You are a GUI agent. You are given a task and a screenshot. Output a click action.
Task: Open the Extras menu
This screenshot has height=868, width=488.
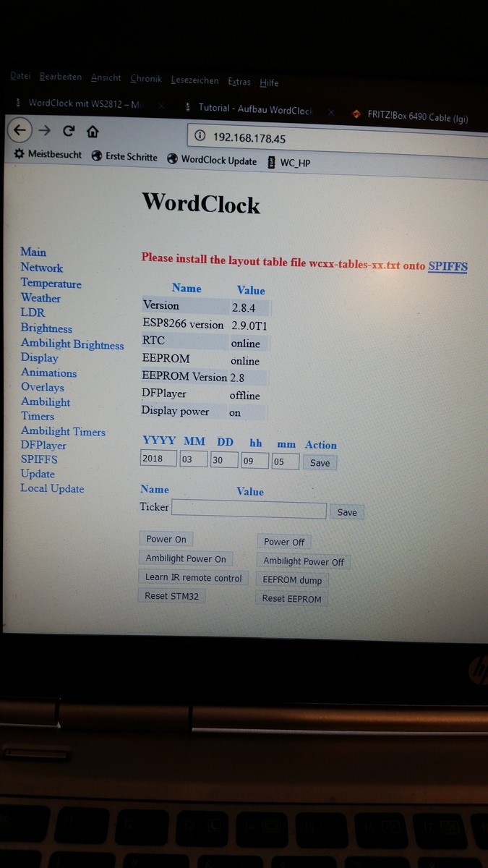click(x=239, y=82)
